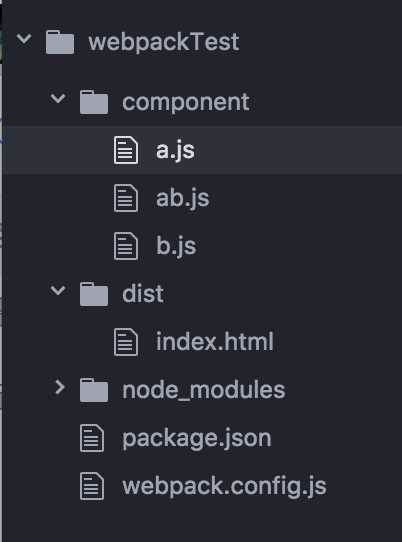Click the file icon beside ab.js
Viewport: 402px width, 542px height.
click(x=126, y=198)
